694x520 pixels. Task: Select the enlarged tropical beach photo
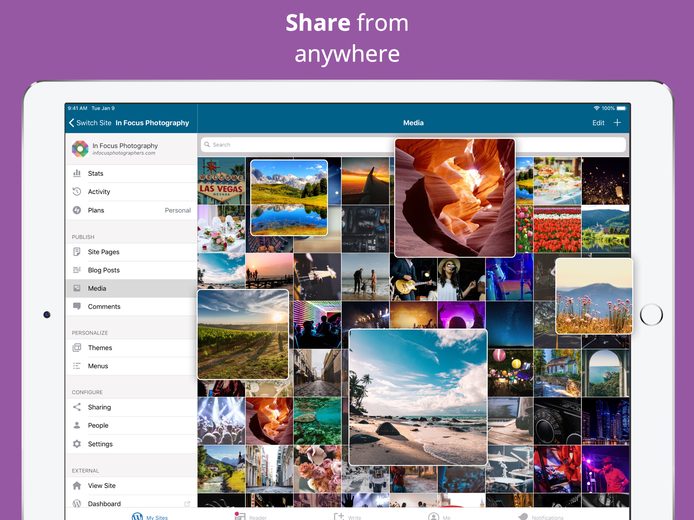(x=418, y=397)
